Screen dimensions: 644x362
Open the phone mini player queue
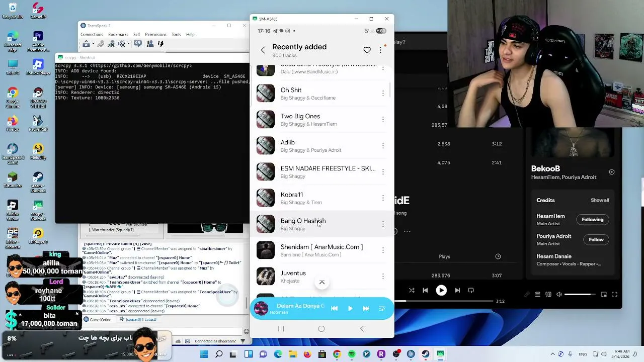pyautogui.click(x=382, y=308)
